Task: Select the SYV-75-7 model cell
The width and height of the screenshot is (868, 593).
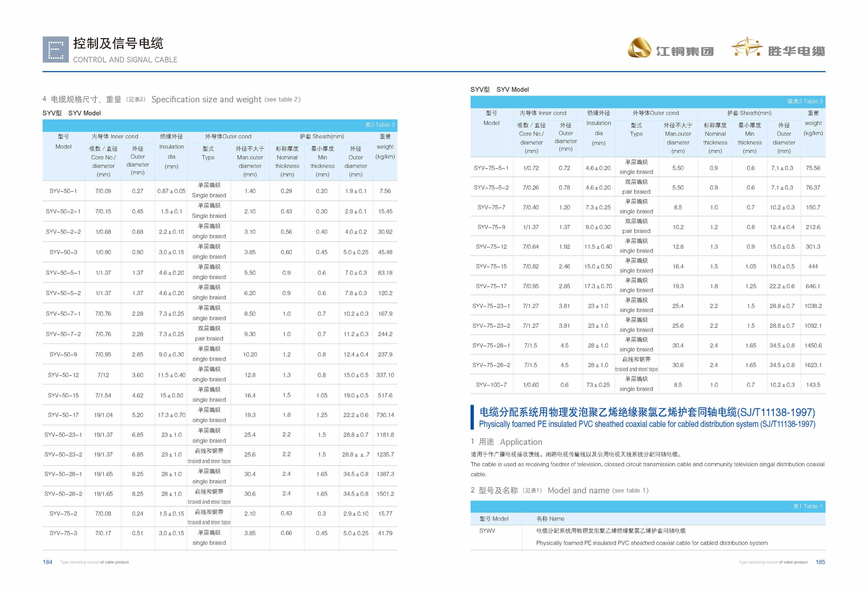Action: point(492,207)
